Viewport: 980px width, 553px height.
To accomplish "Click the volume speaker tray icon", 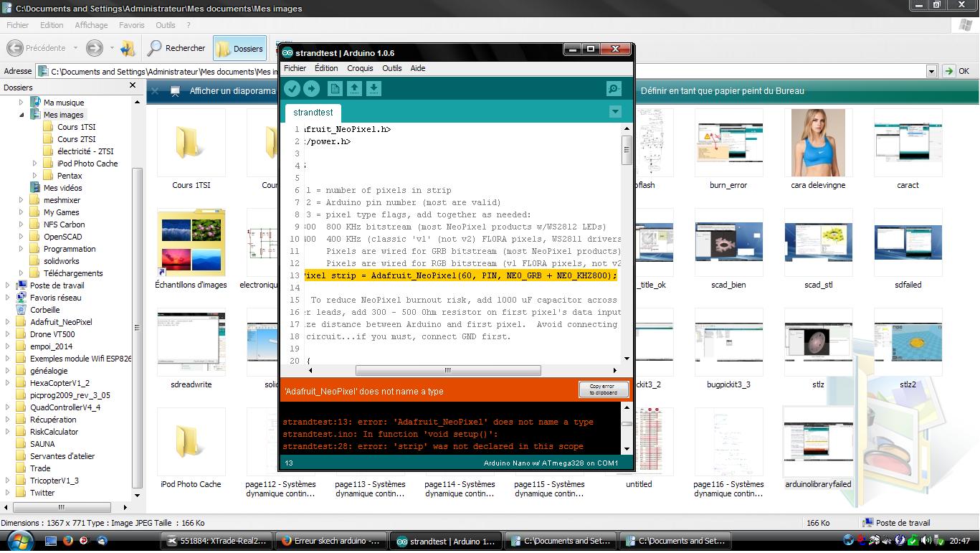I will pos(926,541).
